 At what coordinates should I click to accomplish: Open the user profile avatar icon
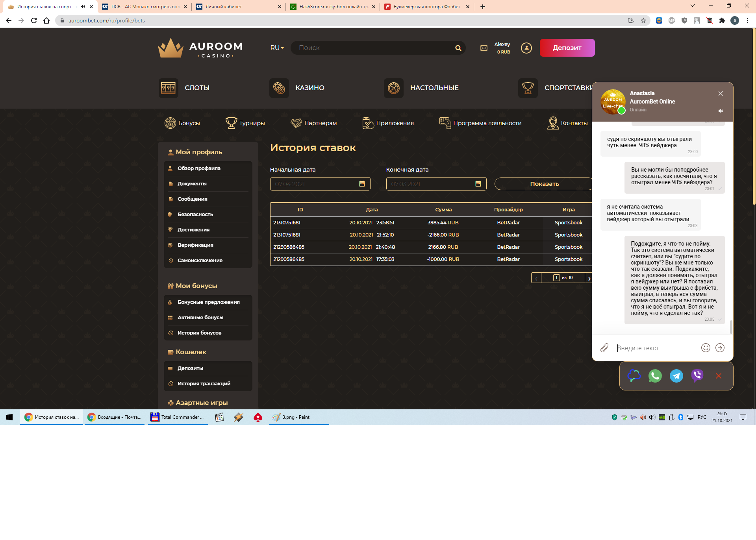click(526, 48)
